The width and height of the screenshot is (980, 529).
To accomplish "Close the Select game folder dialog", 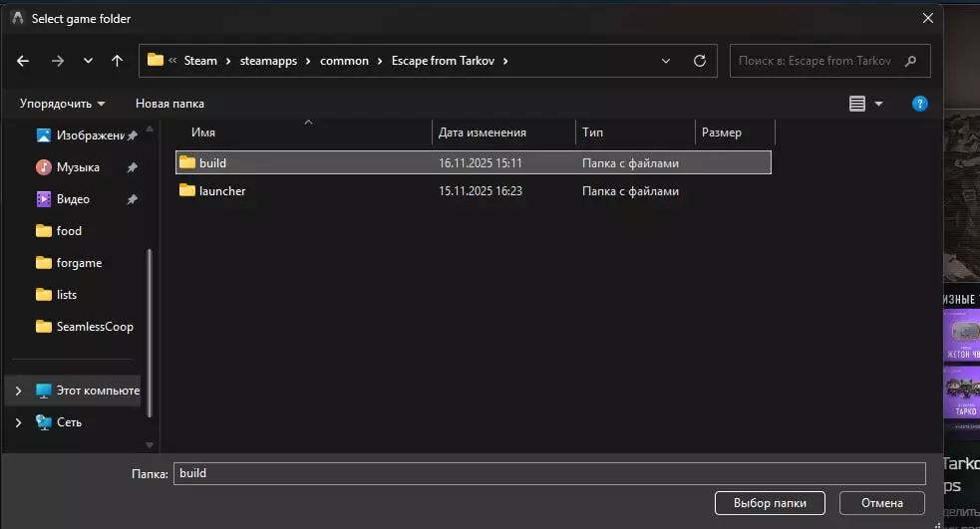I will point(927,18).
